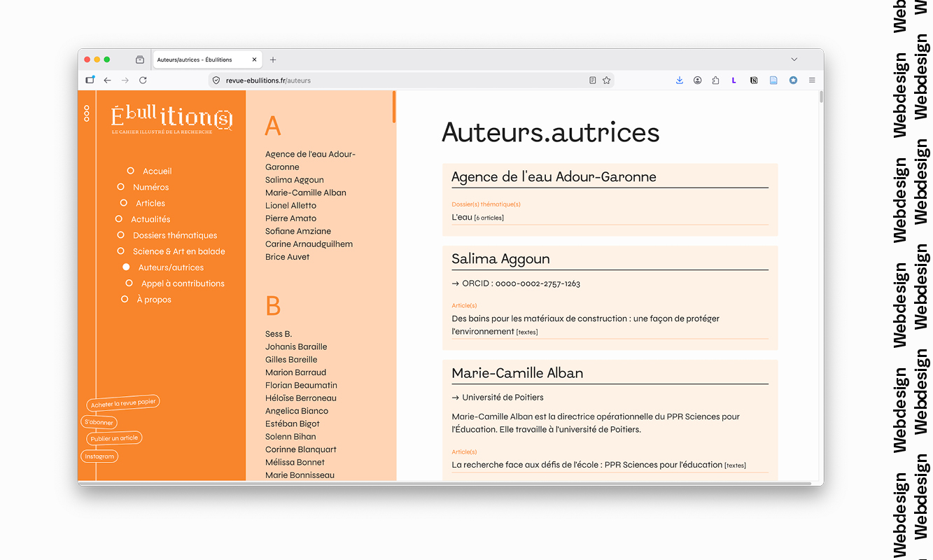Click the blue document extension icon
This screenshot has height=560, width=933.
773,80
